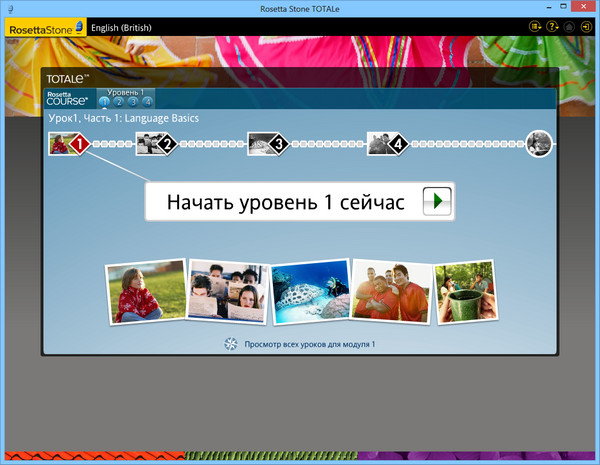Select unit 1 circle under Уровень 1
The image size is (600, 465).
pyautogui.click(x=105, y=101)
